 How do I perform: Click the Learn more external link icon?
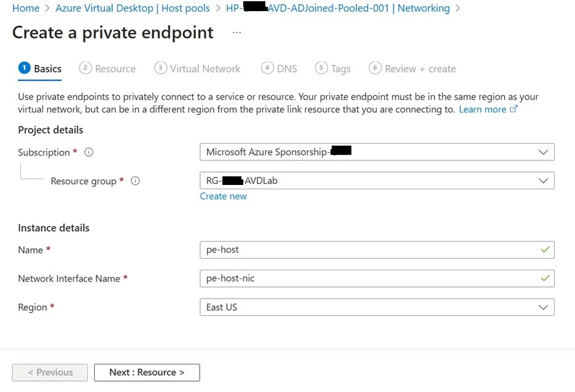(514, 109)
